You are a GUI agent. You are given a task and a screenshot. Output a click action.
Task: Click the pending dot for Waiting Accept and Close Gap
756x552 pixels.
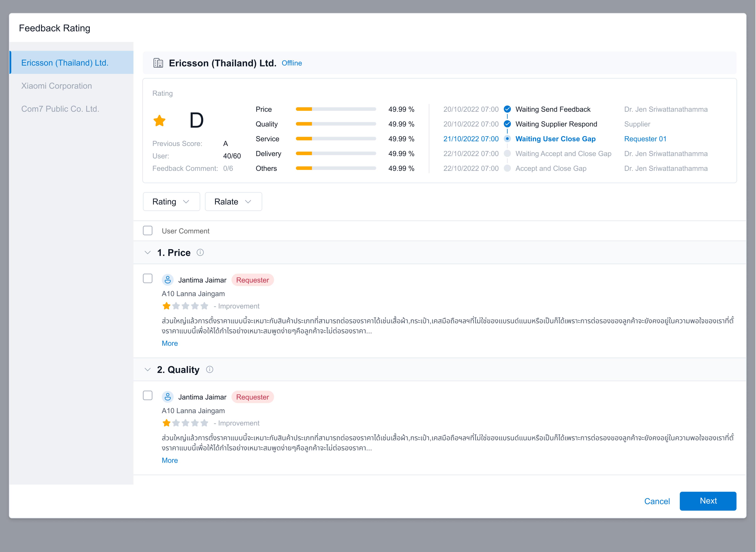coord(507,153)
